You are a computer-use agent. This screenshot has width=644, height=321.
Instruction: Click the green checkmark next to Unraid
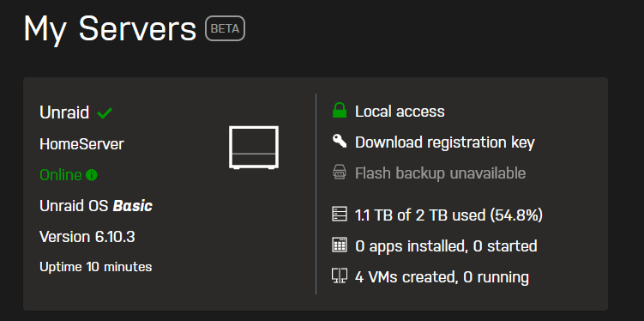(x=105, y=112)
